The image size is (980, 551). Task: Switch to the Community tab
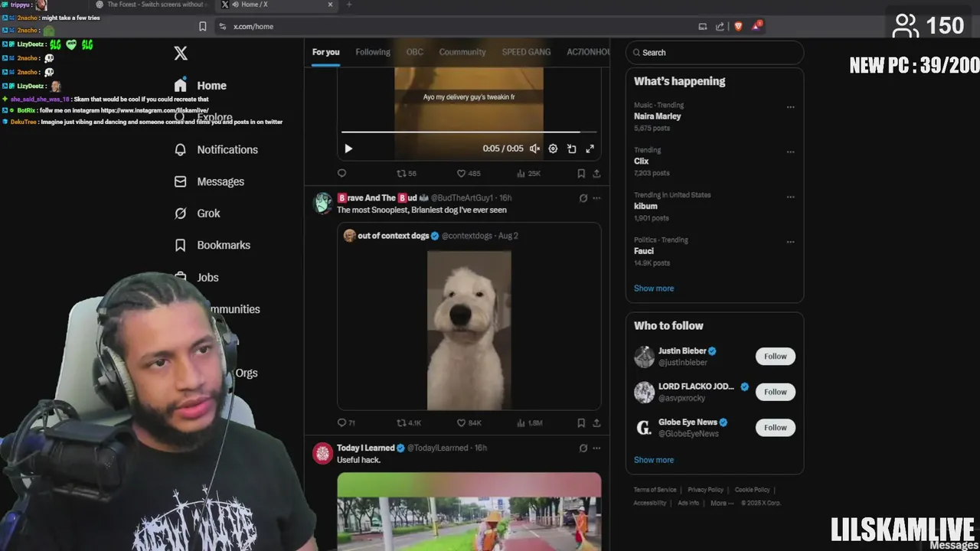[462, 52]
